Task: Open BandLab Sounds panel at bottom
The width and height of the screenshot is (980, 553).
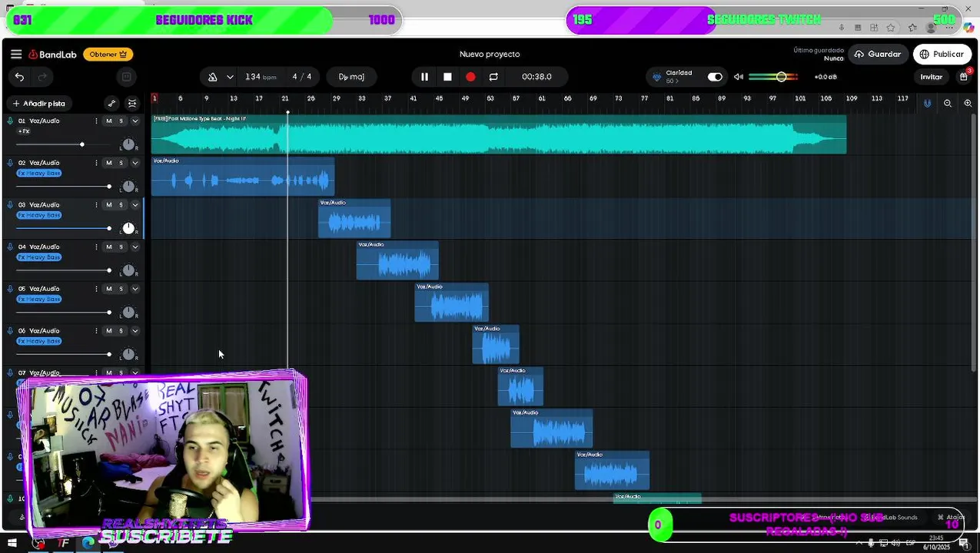Action: (x=892, y=517)
